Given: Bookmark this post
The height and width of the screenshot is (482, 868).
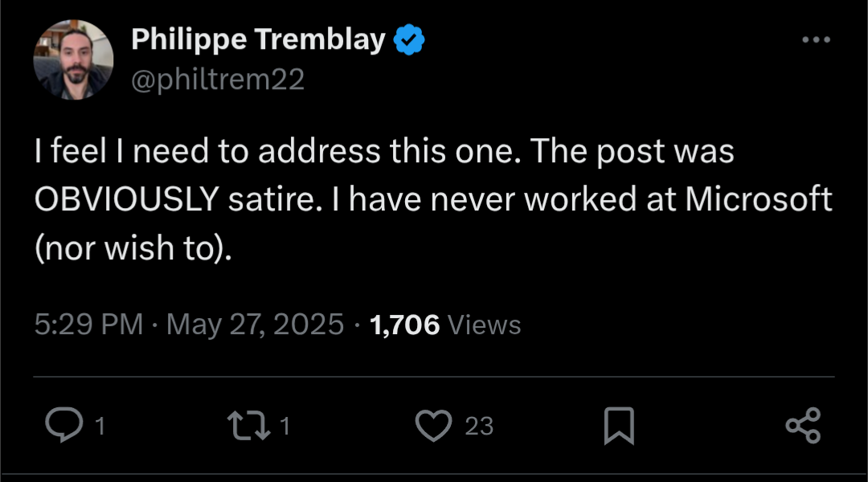Looking at the screenshot, I should click(x=619, y=425).
